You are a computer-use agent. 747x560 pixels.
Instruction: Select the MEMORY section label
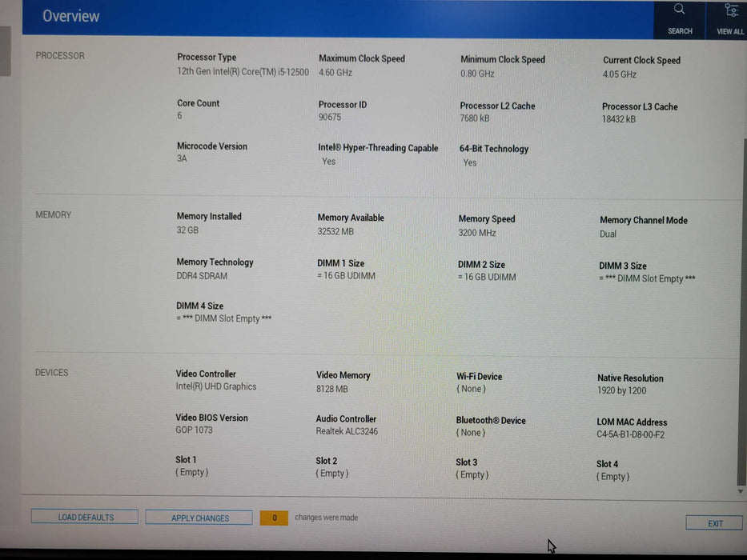pos(54,214)
